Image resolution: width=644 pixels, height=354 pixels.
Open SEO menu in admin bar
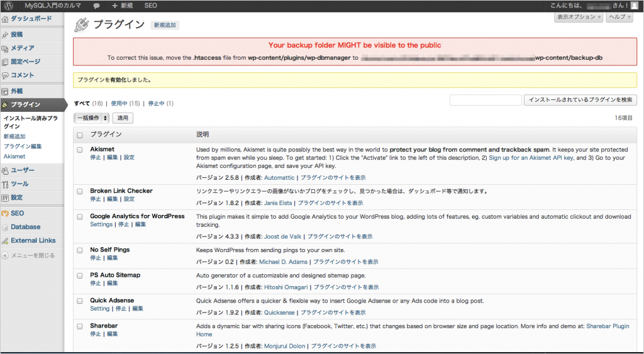[x=151, y=6]
